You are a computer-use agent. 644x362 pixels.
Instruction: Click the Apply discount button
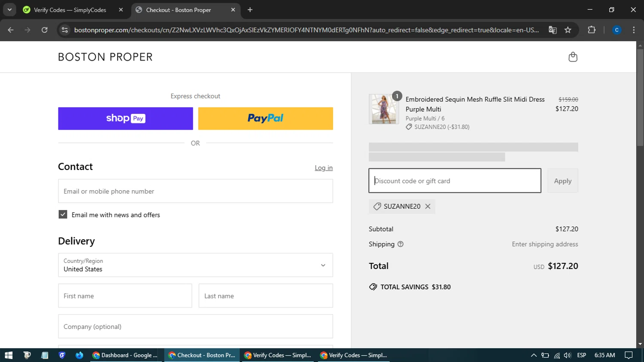pos(562,181)
